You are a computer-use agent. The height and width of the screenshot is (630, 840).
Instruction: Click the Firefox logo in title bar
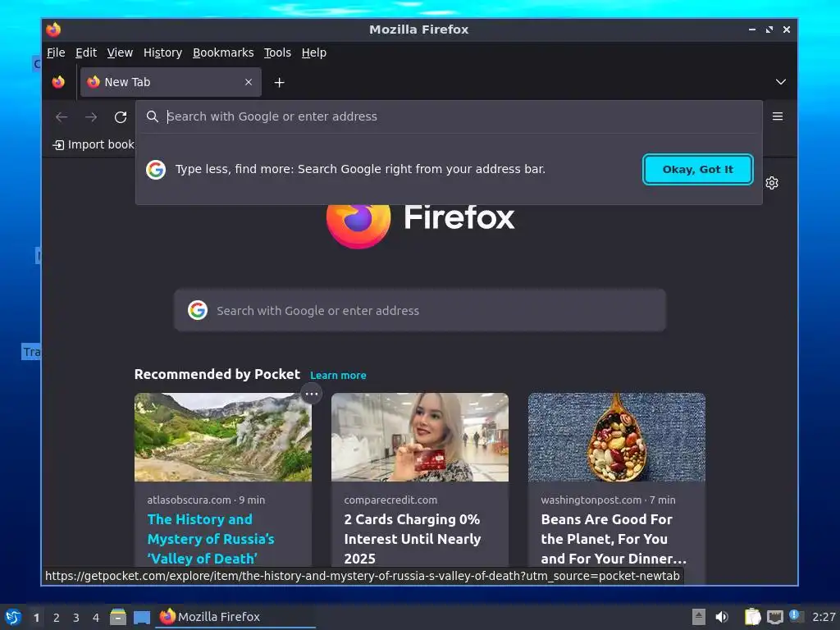[53, 30]
